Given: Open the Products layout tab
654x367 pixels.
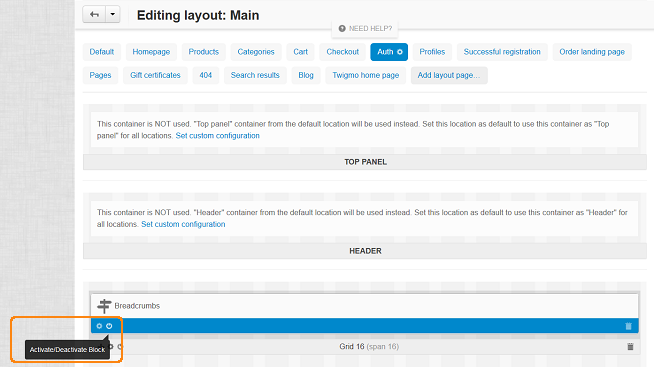Looking at the screenshot, I should coord(204,52).
